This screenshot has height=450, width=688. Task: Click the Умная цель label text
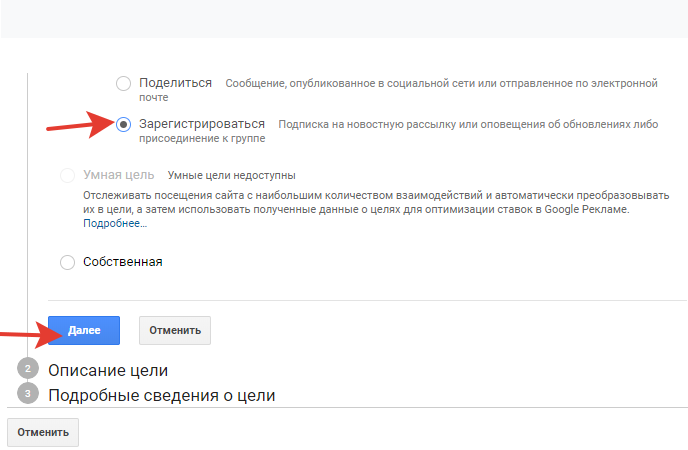[120, 175]
